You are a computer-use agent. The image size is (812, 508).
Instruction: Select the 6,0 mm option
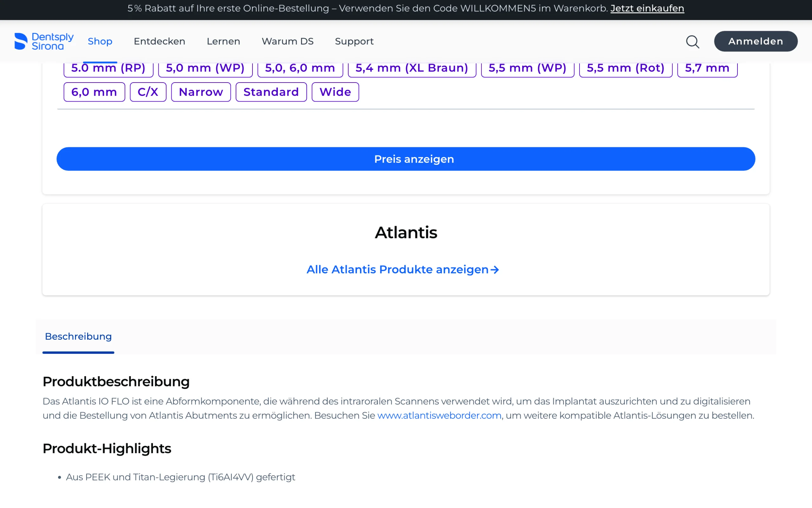click(94, 92)
